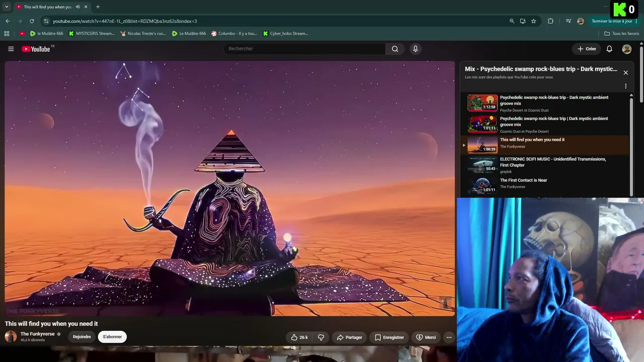Mute the tab using the speaker icon
The height and width of the screenshot is (362, 644).
[77, 7]
